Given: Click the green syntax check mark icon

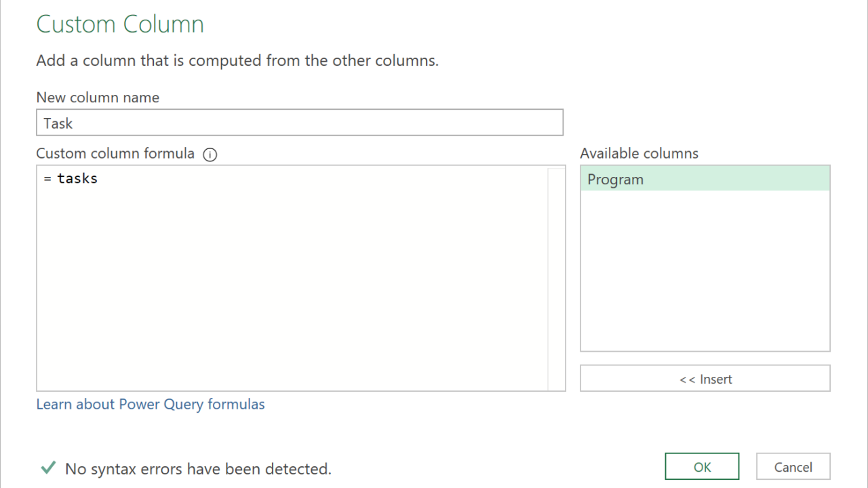Looking at the screenshot, I should pos(47,468).
